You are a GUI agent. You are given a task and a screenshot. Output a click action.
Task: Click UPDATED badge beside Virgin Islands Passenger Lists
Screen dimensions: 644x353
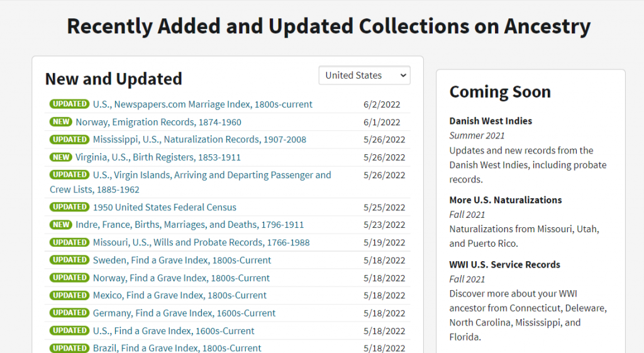(69, 175)
